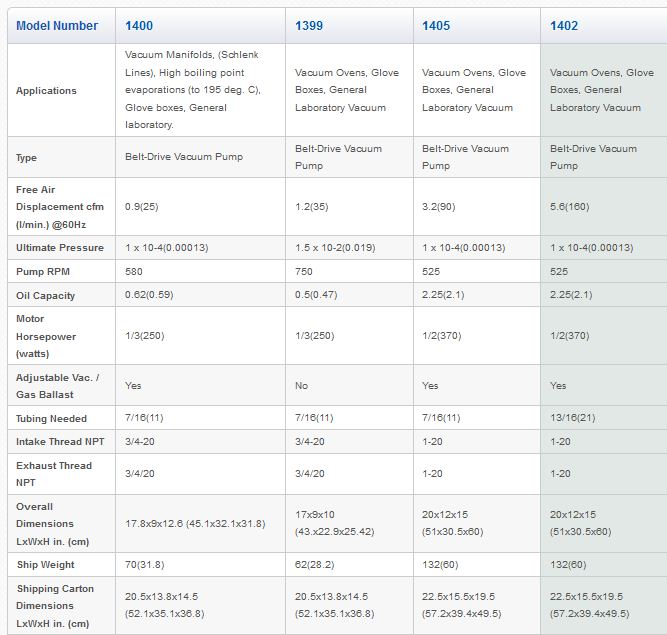Open the model 1400 link
The width and height of the screenshot is (667, 635).
click(x=141, y=25)
